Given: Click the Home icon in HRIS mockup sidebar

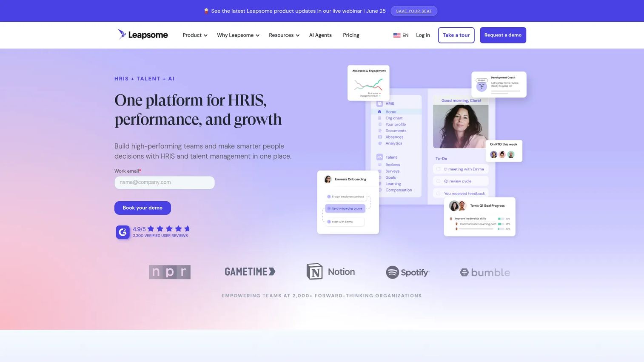Looking at the screenshot, I should coord(379,112).
